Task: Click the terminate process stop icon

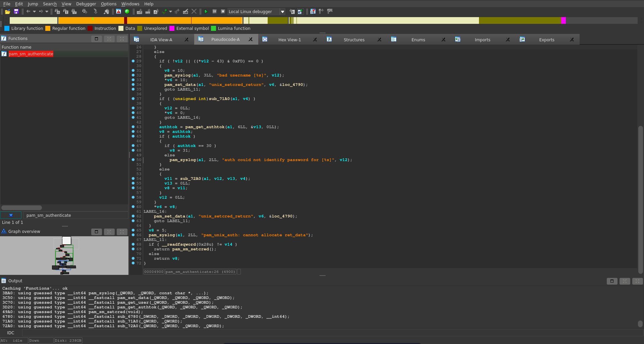Action: click(x=223, y=11)
